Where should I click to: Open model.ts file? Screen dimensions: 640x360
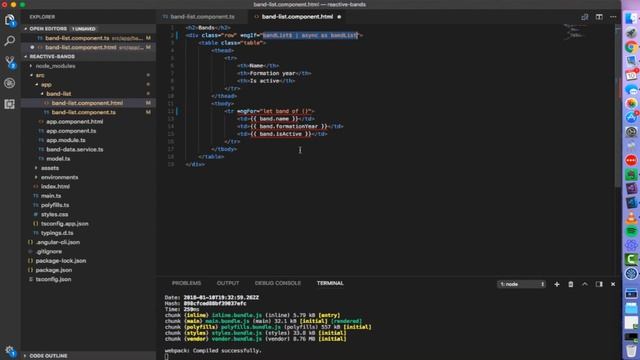tap(89, 159)
